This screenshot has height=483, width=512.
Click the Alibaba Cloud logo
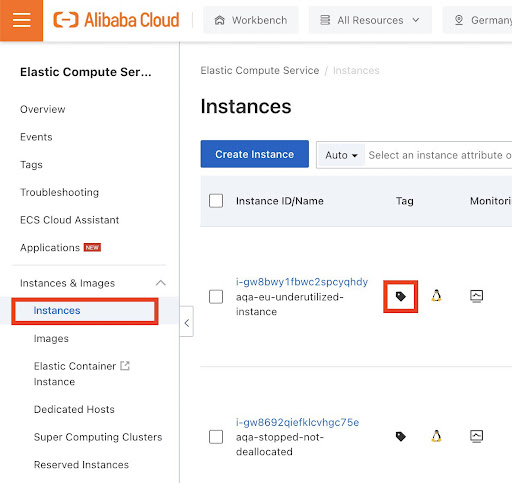coord(116,20)
